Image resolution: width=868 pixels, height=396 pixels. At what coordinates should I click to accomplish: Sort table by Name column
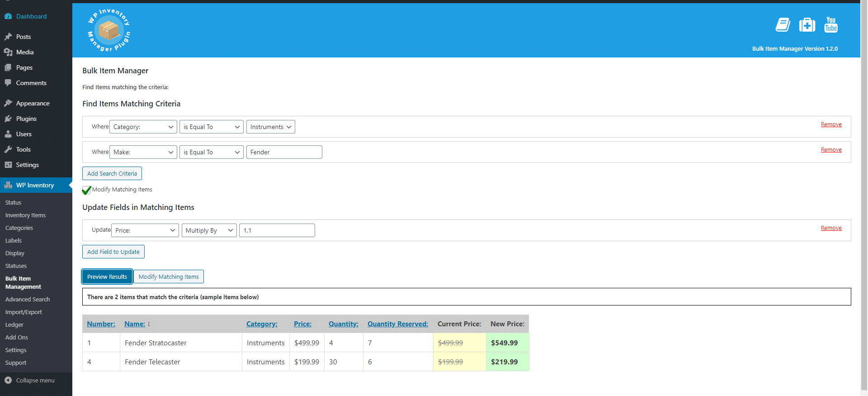135,324
